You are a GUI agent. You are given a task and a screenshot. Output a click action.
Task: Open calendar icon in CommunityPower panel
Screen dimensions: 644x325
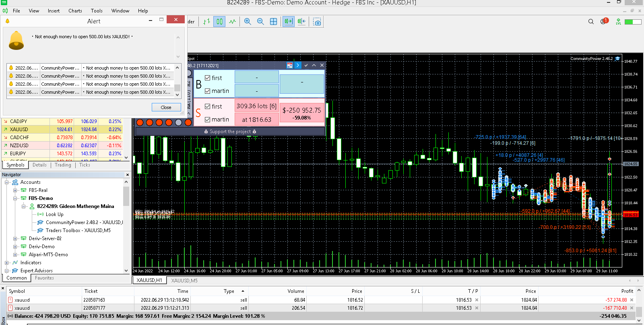(x=290, y=65)
